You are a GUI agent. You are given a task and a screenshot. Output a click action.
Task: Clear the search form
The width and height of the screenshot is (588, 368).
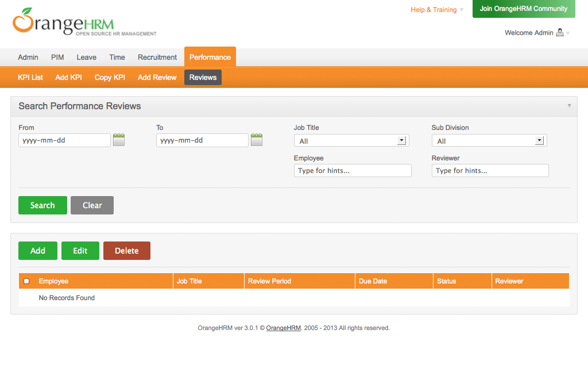(x=92, y=205)
